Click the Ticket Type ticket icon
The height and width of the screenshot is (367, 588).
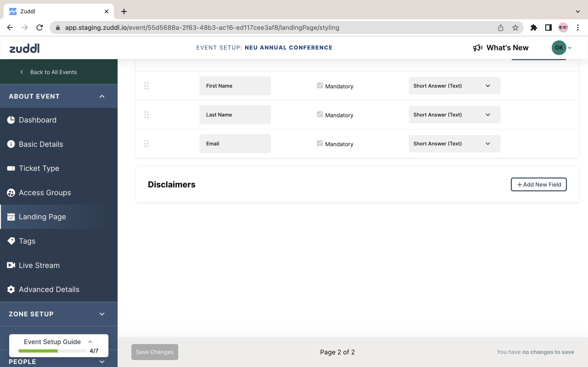coord(11,168)
